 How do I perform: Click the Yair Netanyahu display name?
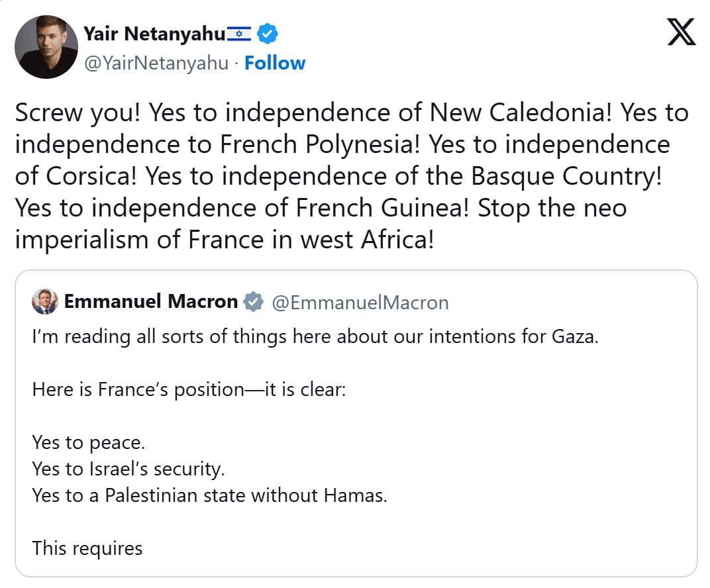pos(154,33)
